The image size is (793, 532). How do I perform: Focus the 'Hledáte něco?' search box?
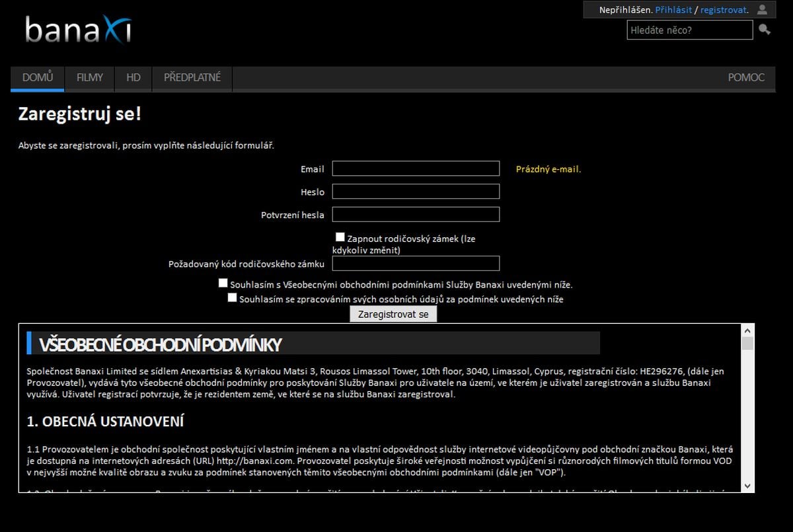point(689,30)
